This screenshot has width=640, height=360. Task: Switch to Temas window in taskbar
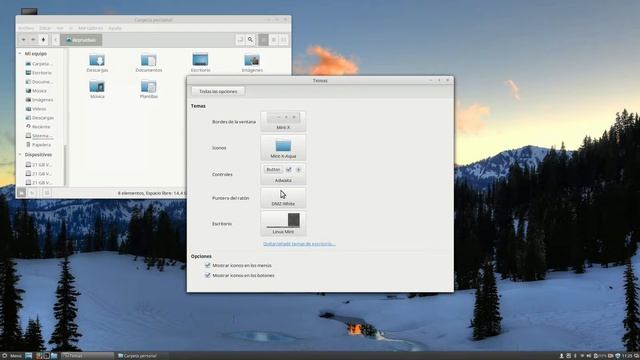87,356
